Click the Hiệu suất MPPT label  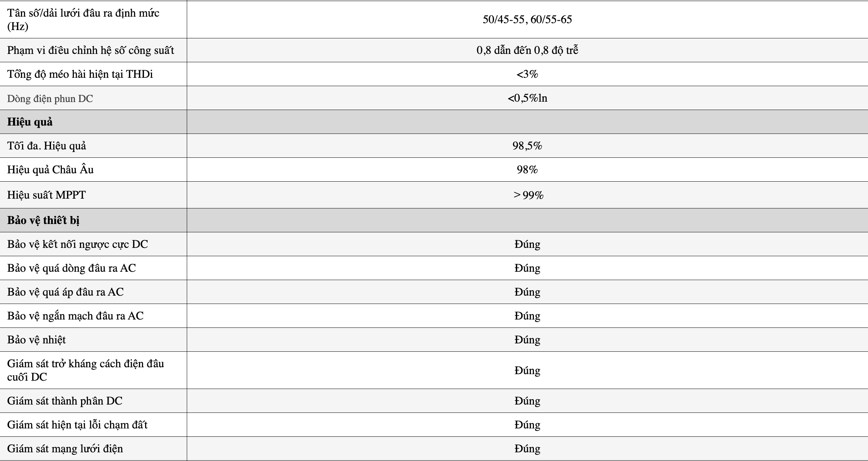coord(46,195)
